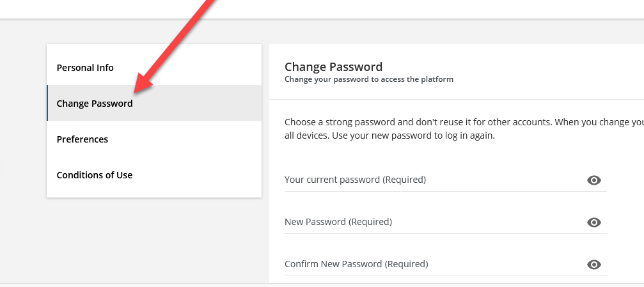Reveal New Password with its eye icon
Screen dimensions: 644x287
coord(594,222)
